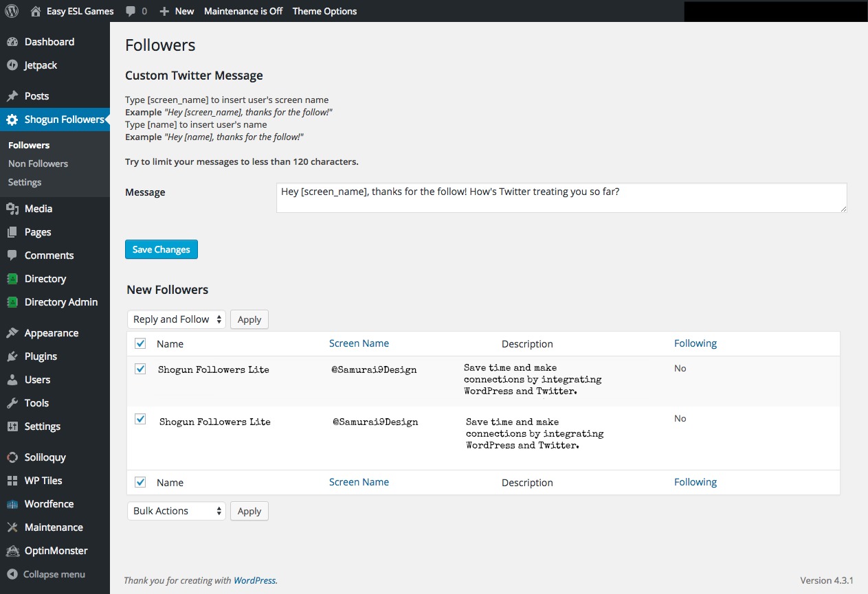The image size is (868, 594).
Task: Click the Version 4.3.1 footer text
Action: (x=827, y=580)
